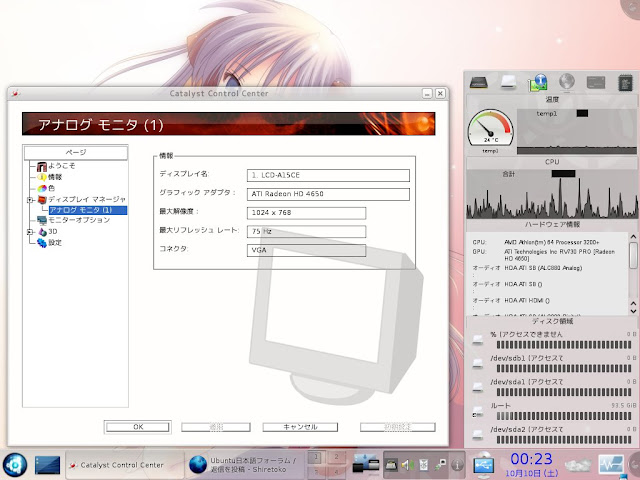This screenshot has width=640, height=480.
Task: Click the hardware info scrollbar handle
Action: [x=633, y=256]
